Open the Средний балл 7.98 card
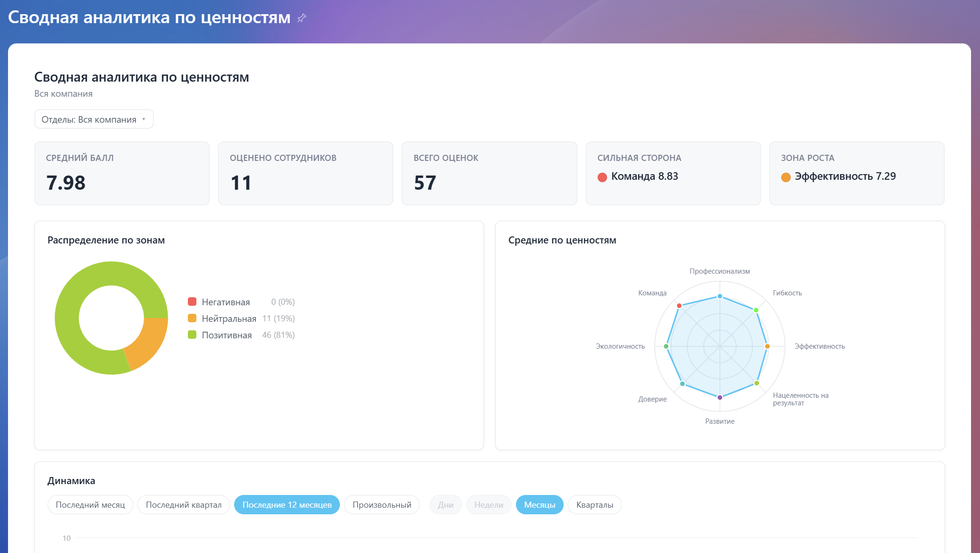Image resolution: width=980 pixels, height=553 pixels. [122, 173]
